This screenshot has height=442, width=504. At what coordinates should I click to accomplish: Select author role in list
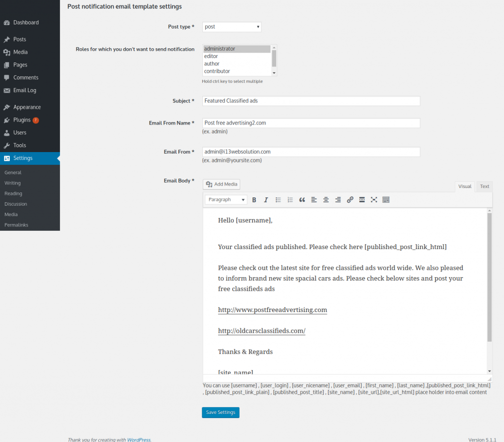pos(237,63)
